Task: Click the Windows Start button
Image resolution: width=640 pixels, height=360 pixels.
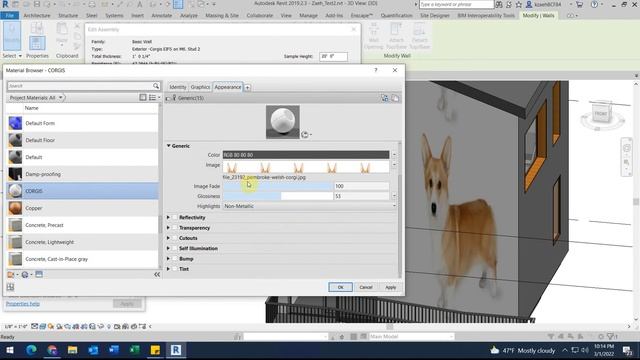Action: (x=10, y=350)
